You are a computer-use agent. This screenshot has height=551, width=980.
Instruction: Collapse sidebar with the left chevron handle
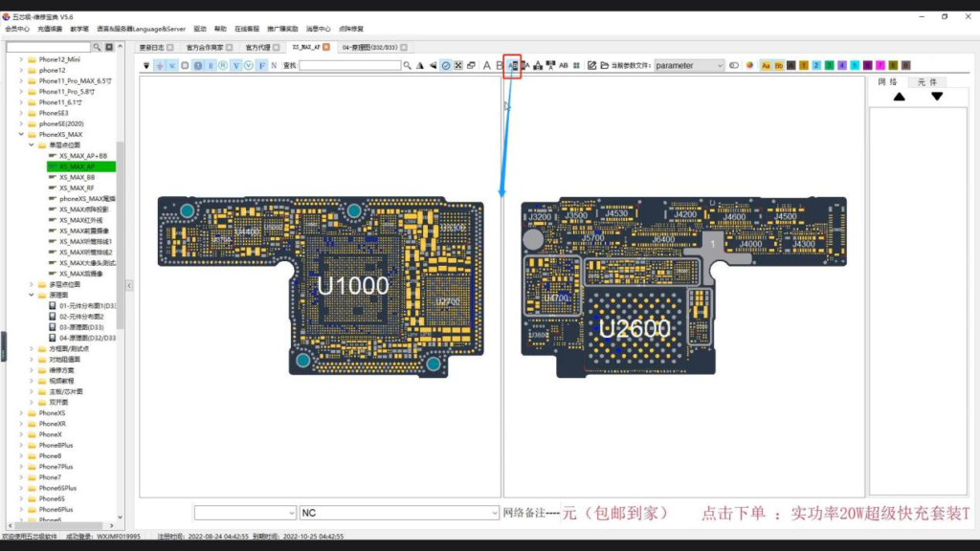(x=129, y=285)
